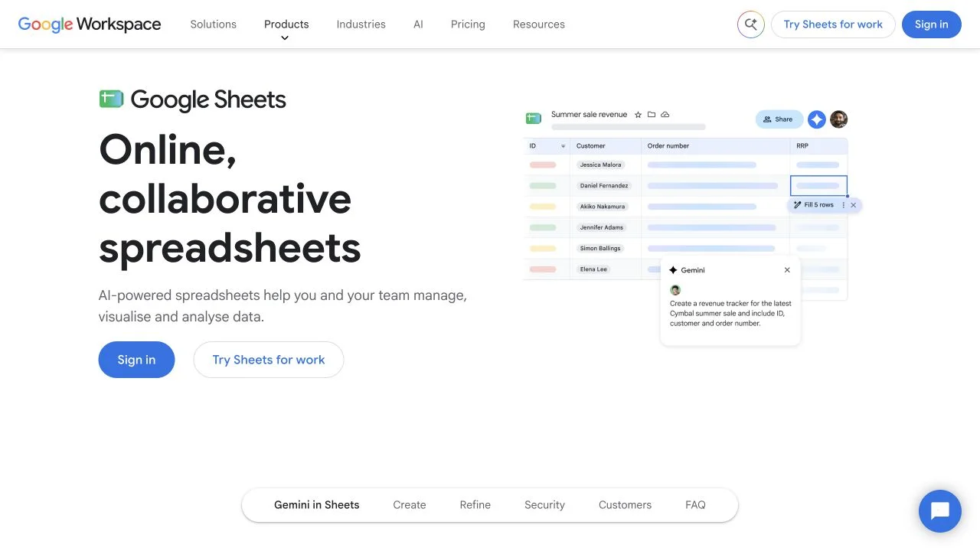Click the header Sign in button
Viewport: 980px width, 551px height.
coord(932,24)
